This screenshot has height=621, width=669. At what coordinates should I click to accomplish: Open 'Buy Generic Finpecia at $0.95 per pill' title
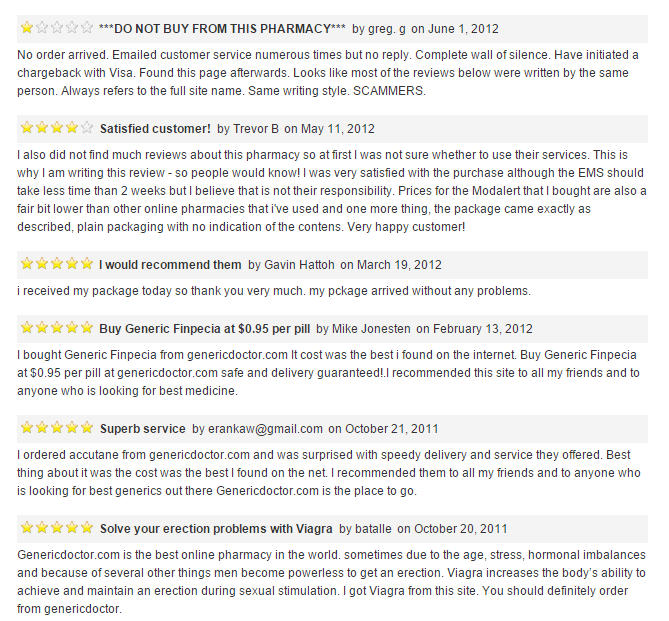205,329
